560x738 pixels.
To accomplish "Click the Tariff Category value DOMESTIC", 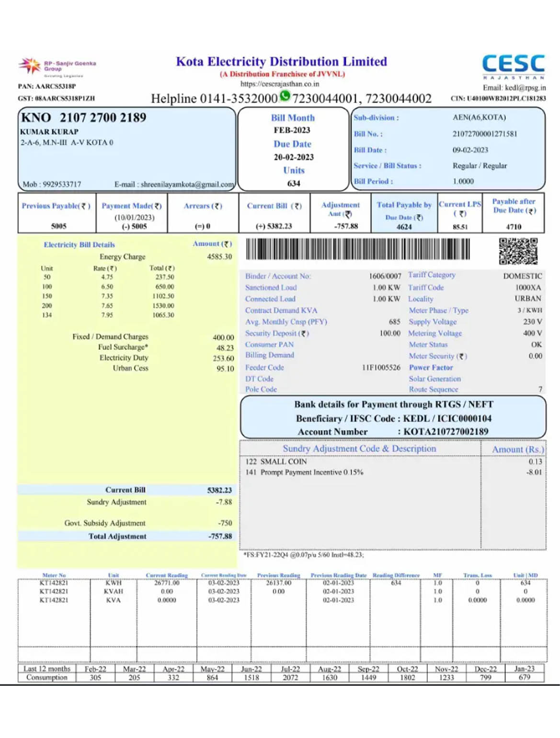I will (523, 277).
